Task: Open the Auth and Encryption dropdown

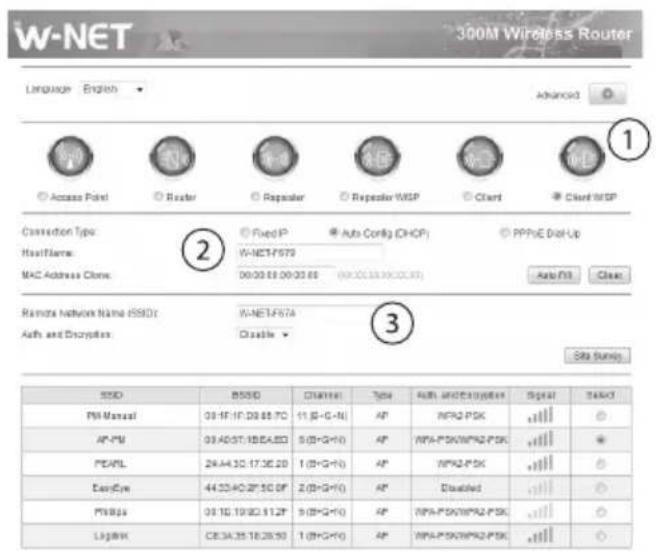Action: tap(264, 334)
